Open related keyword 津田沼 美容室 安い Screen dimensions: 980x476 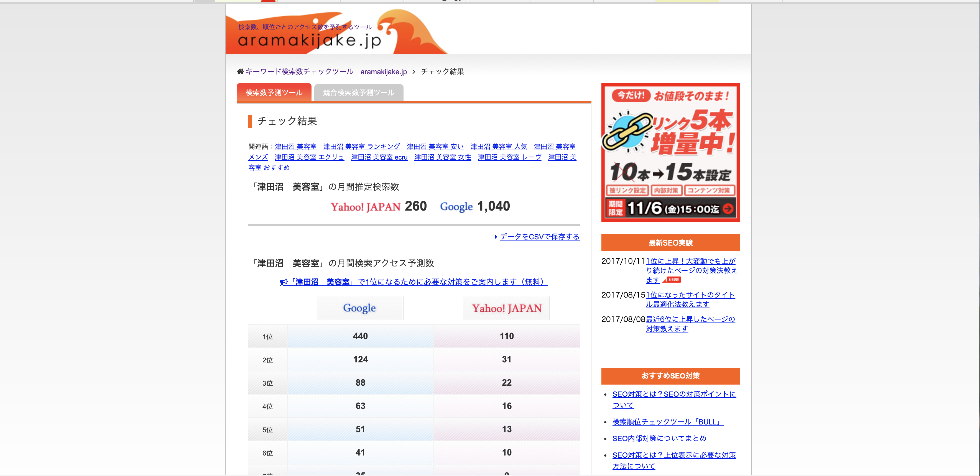435,146
